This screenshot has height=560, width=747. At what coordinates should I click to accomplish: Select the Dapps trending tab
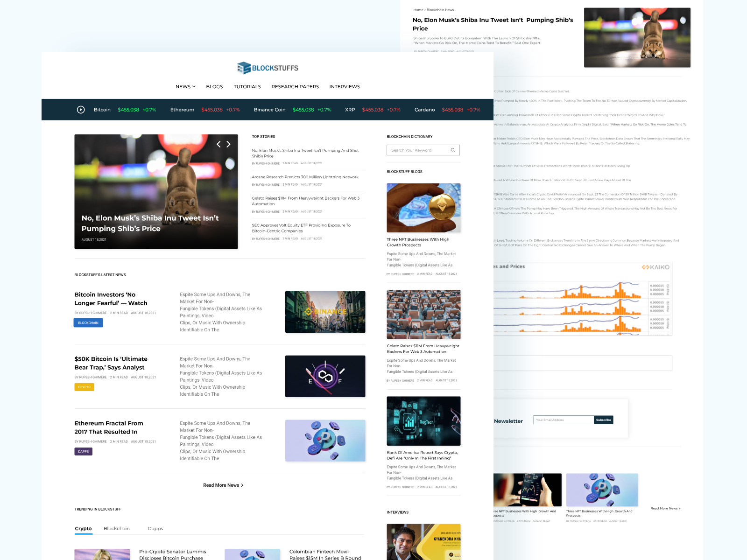(x=155, y=528)
